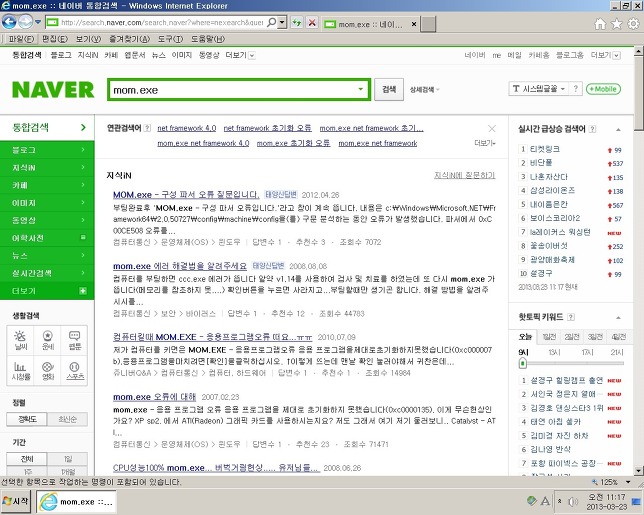Select 최신순 sort option
Image resolution: width=644 pixels, height=515 pixels.
[x=67, y=419]
